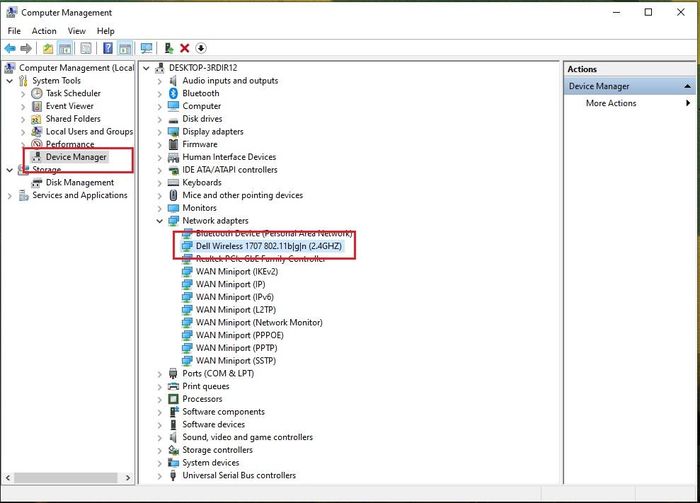Viewport: 700px width, 503px height.
Task: Click the Print queues printer icon
Action: (173, 386)
